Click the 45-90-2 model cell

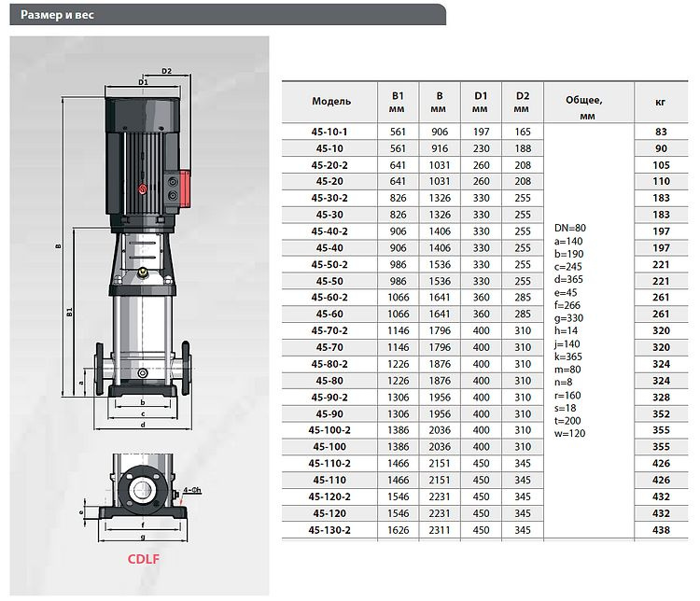point(331,397)
